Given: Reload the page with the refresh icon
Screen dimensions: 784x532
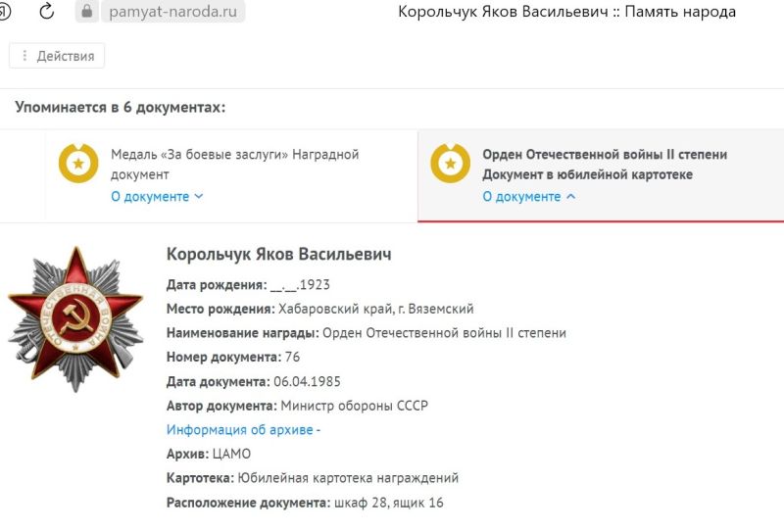Looking at the screenshot, I should coord(46,11).
